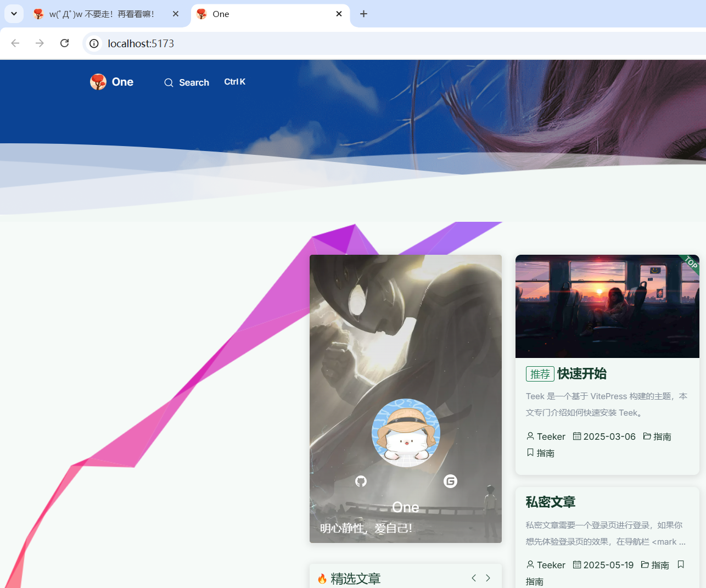Viewport: 706px width, 588px height.
Task: Close the 不要走 browser tab
Action: (x=176, y=14)
